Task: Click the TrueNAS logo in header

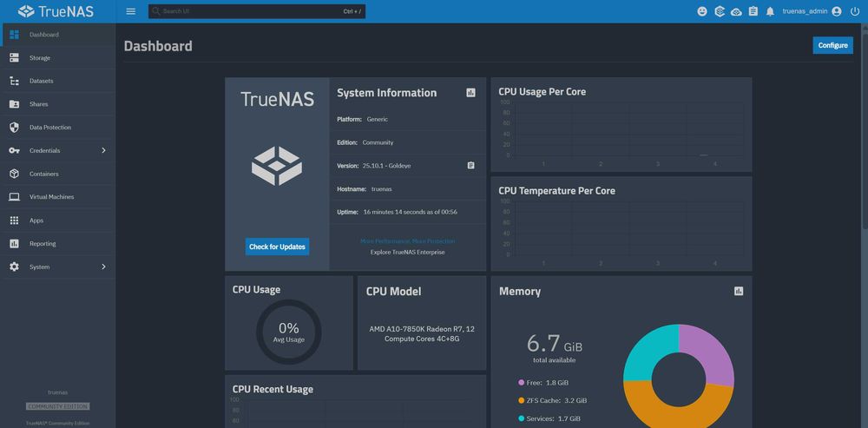Action: [x=56, y=11]
